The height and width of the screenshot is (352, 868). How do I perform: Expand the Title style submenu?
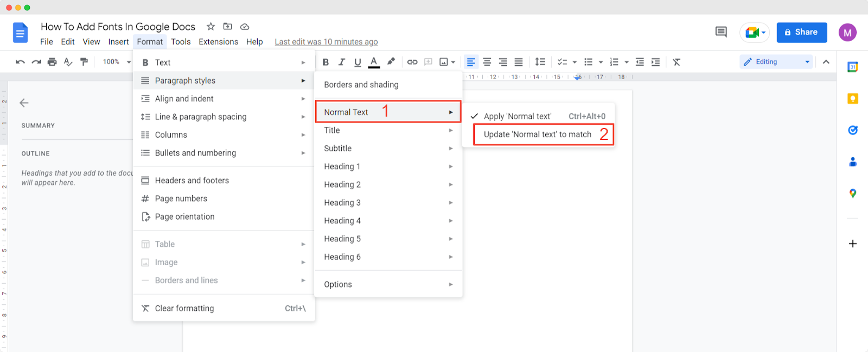pyautogui.click(x=388, y=130)
